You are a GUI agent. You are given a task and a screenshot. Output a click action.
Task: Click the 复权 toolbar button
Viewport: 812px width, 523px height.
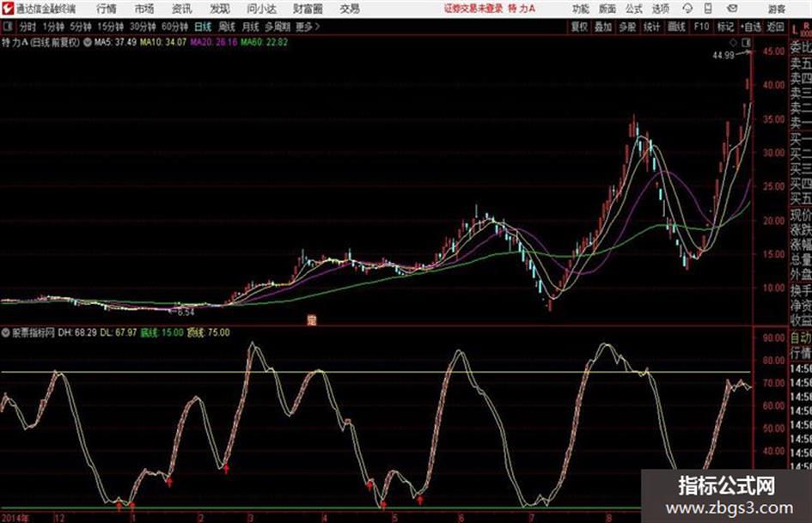579,27
